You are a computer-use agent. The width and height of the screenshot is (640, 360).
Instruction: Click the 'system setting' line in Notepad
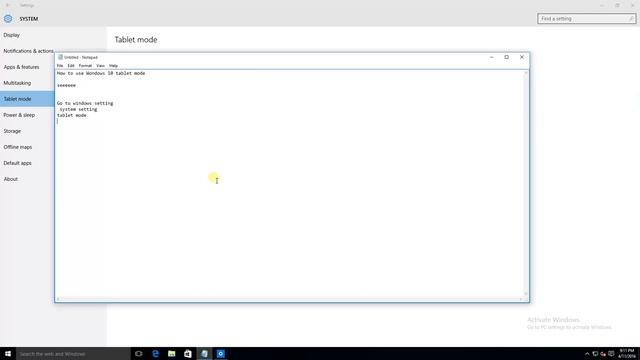click(78, 109)
